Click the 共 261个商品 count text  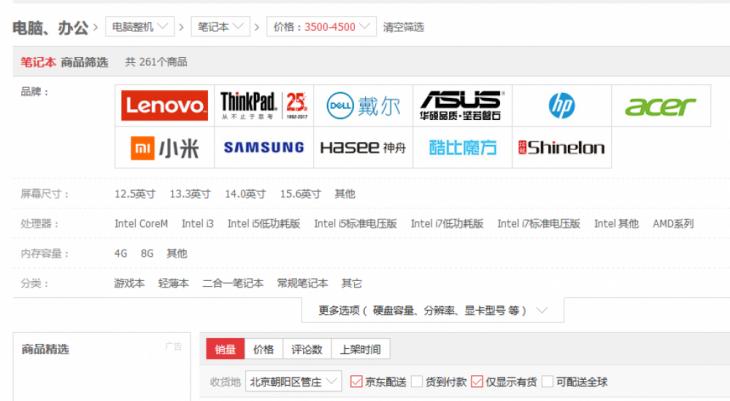[x=156, y=62]
